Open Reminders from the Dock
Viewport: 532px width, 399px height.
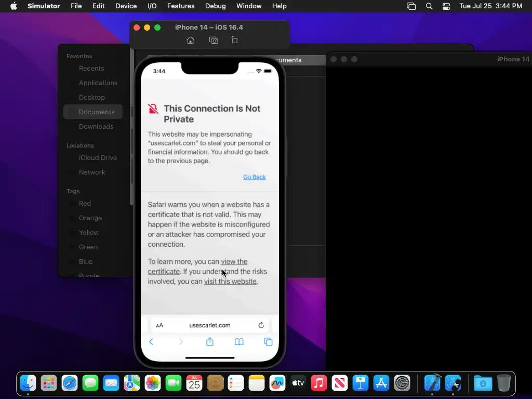coord(236,383)
